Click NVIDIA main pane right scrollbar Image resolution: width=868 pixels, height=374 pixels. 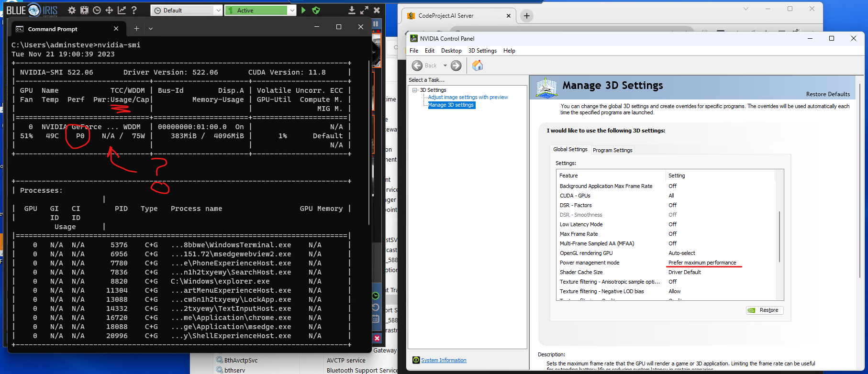click(860, 182)
